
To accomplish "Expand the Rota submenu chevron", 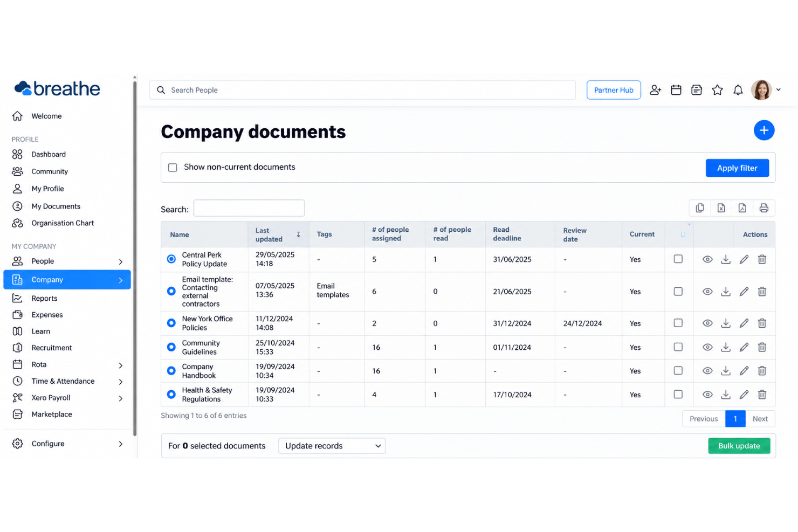I will (x=121, y=365).
